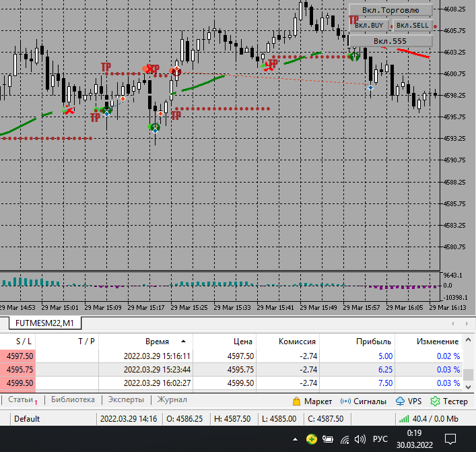Open the VPS cloud icon
Screen dimensions: 476x452
pyautogui.click(x=400, y=401)
